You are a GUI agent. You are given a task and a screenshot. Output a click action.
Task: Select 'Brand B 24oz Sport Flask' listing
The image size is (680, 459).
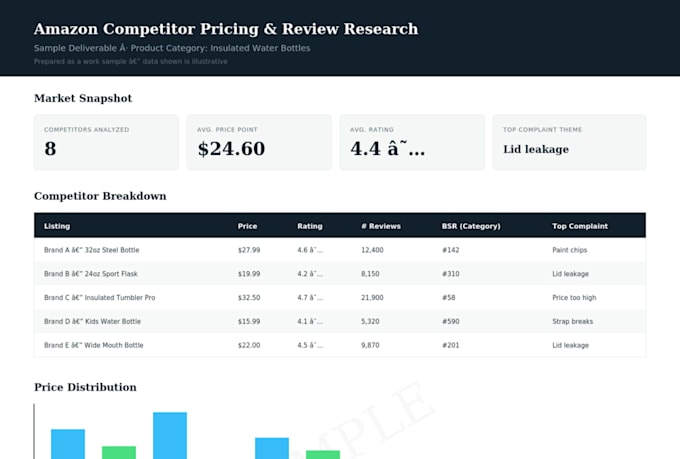click(91, 274)
